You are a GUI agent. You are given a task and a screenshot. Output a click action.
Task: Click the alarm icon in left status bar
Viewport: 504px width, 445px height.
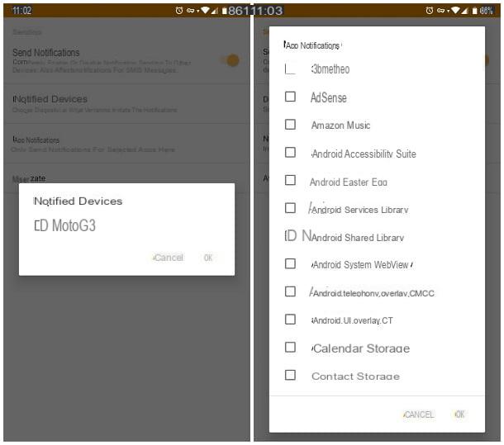(179, 11)
